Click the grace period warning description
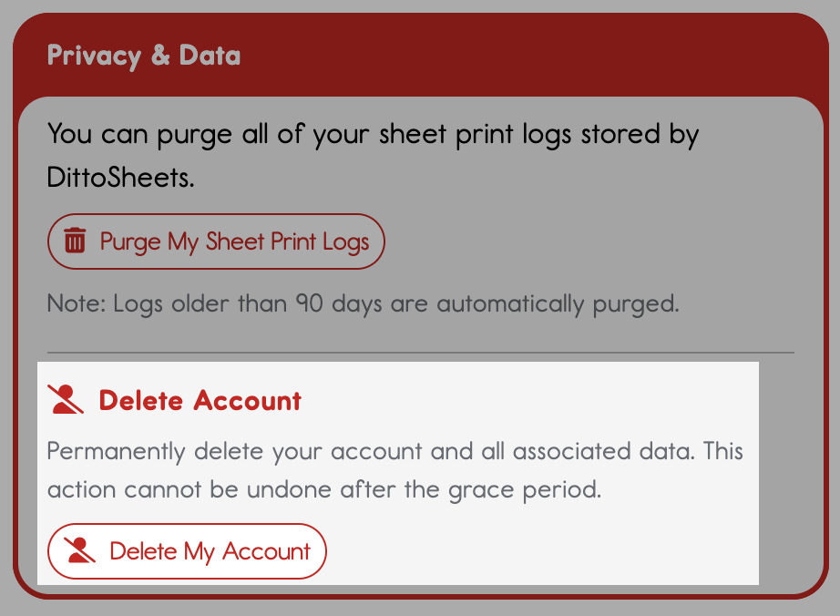Viewport: 840px width, 616px height. (394, 469)
